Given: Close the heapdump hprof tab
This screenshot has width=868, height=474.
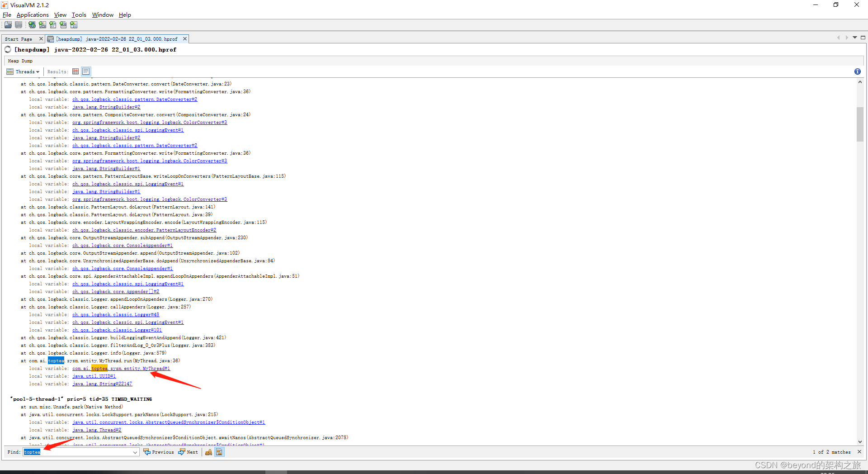Looking at the screenshot, I should (184, 39).
